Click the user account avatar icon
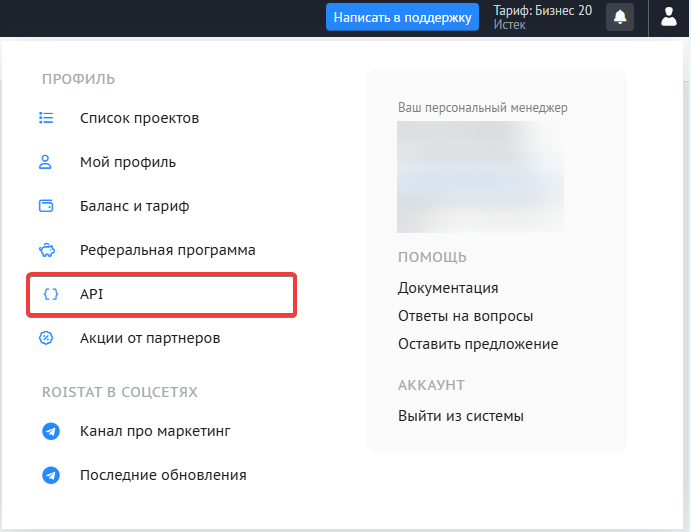 point(669,17)
